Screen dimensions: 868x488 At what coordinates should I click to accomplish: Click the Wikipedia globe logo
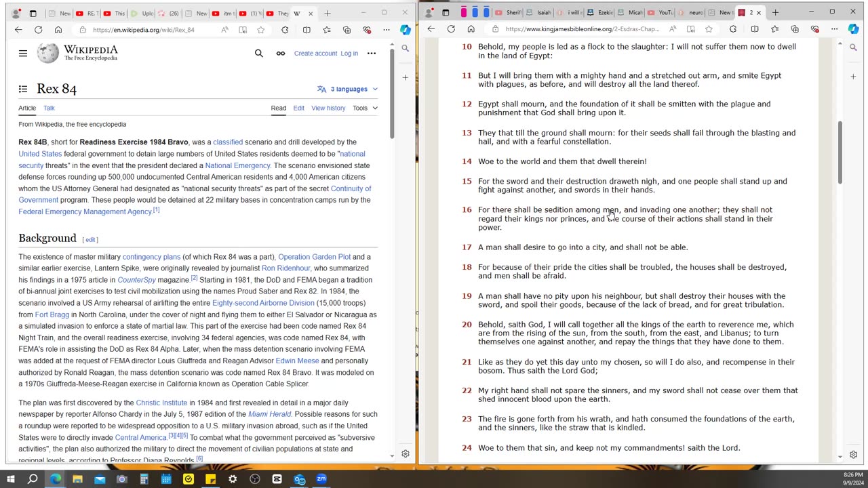[x=47, y=54]
